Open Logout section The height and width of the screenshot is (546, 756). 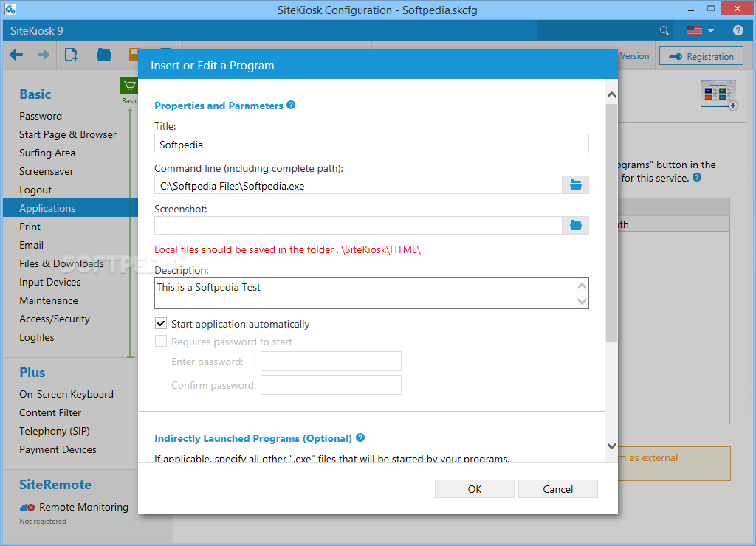click(x=35, y=190)
